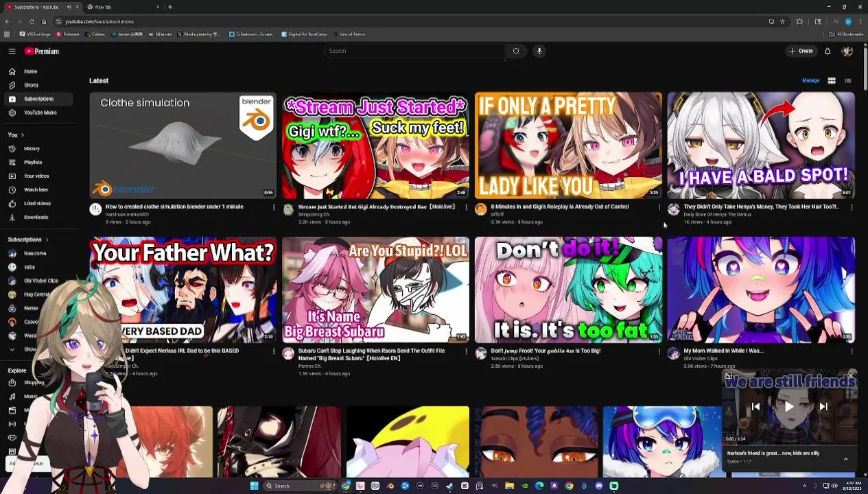Open the Stream Just Started video thumbnail

click(375, 145)
